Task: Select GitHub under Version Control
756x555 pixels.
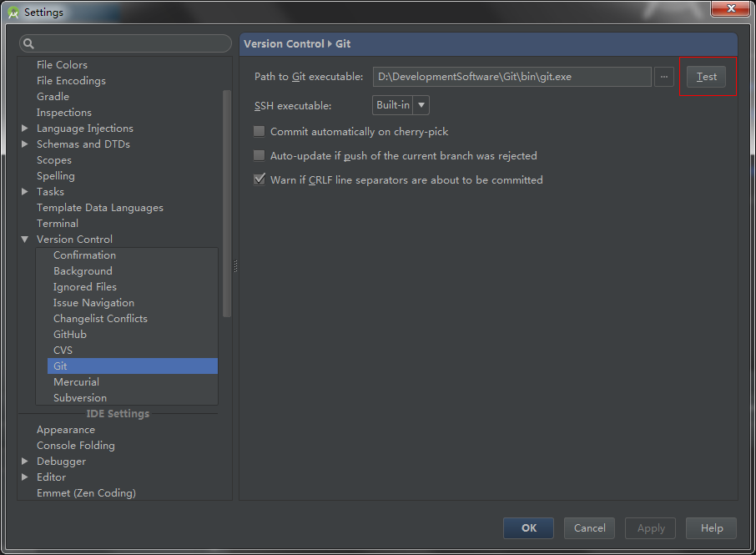Action: click(70, 335)
